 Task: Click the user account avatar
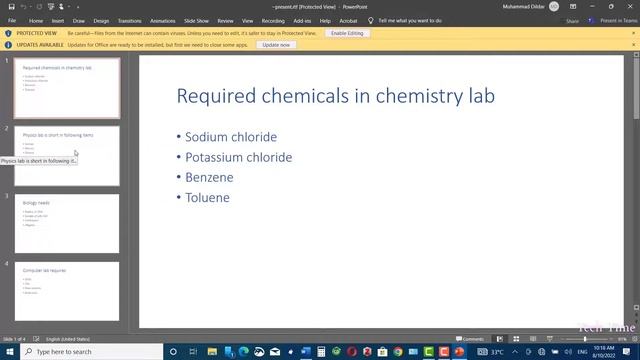(554, 7)
